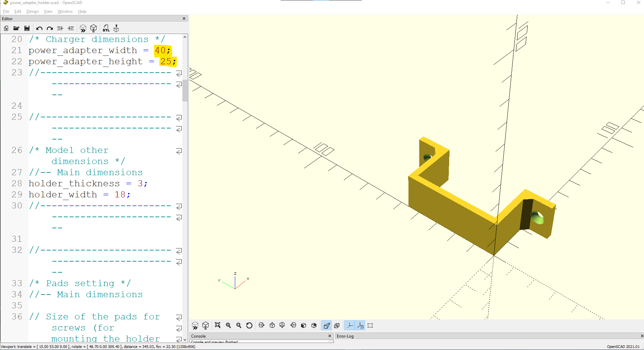644x350 pixels.
Task: Zoom out of the 3D viewport
Action: point(239,325)
